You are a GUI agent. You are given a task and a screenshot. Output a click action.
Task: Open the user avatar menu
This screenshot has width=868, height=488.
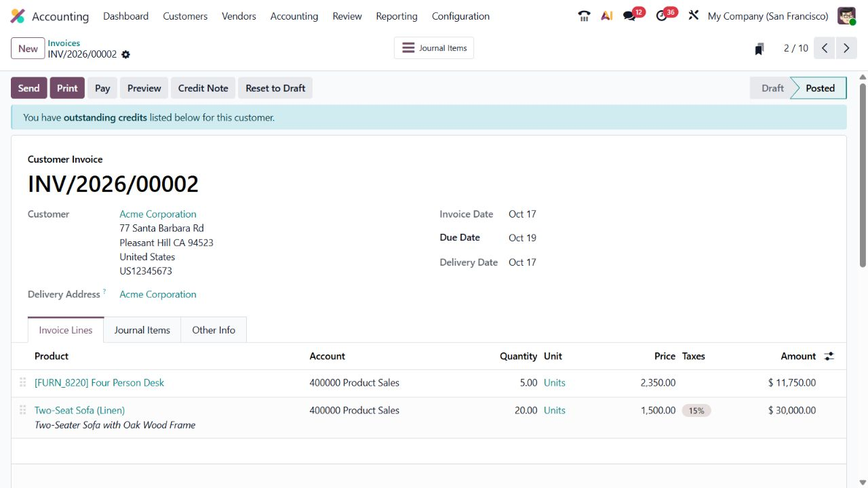coord(846,16)
